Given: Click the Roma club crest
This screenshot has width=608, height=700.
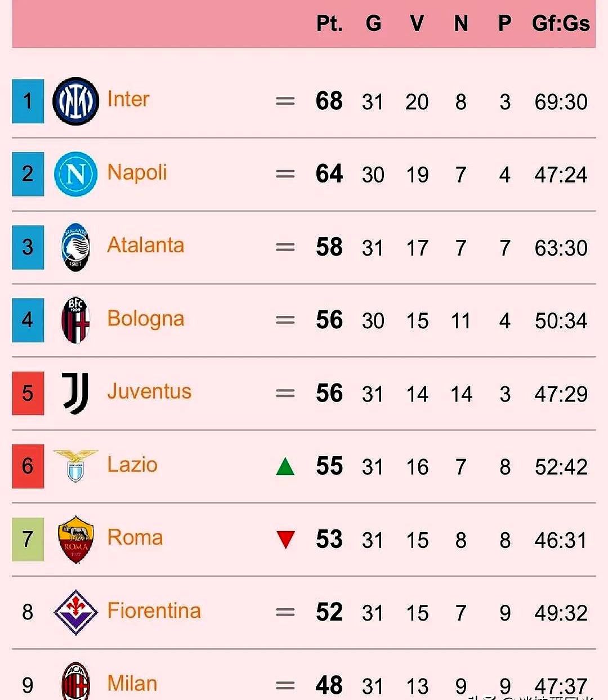Looking at the screenshot, I should click(75, 539).
